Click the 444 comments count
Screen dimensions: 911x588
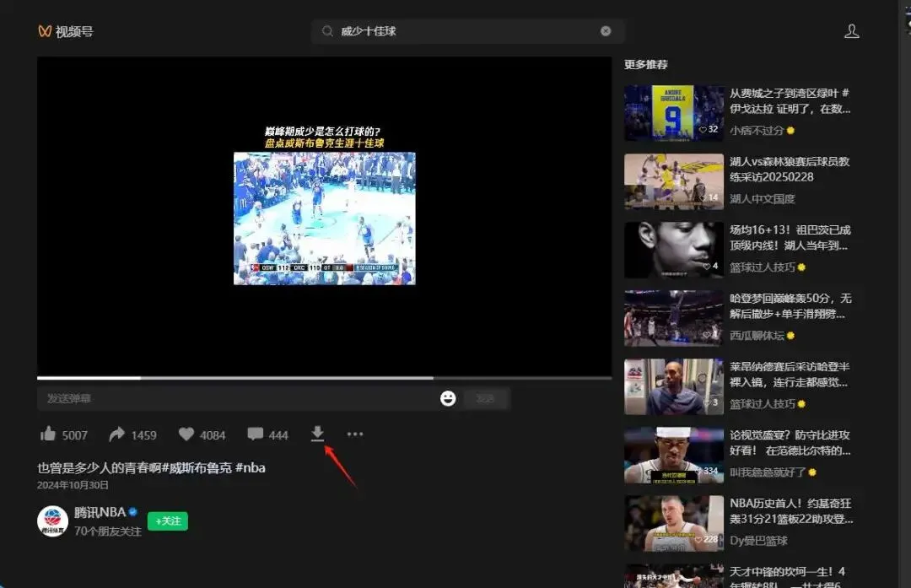tap(278, 435)
